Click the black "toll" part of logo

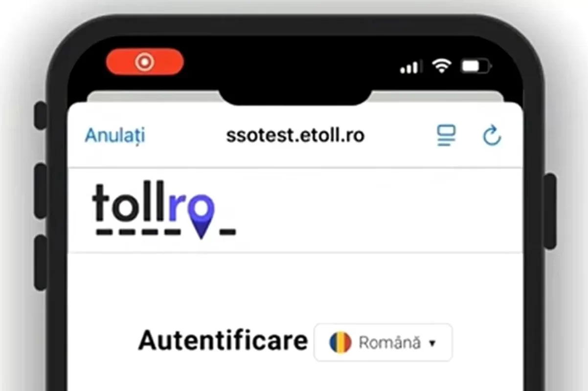click(129, 201)
